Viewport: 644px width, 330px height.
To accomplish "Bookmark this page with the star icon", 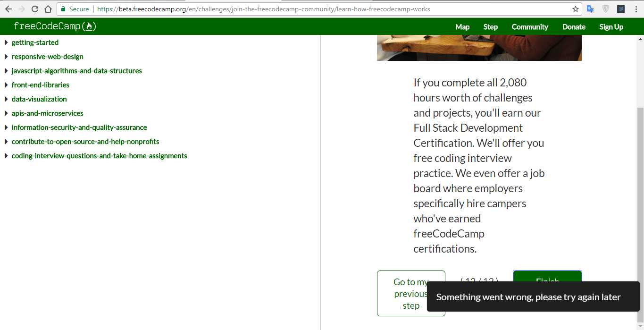I will click(x=575, y=8).
